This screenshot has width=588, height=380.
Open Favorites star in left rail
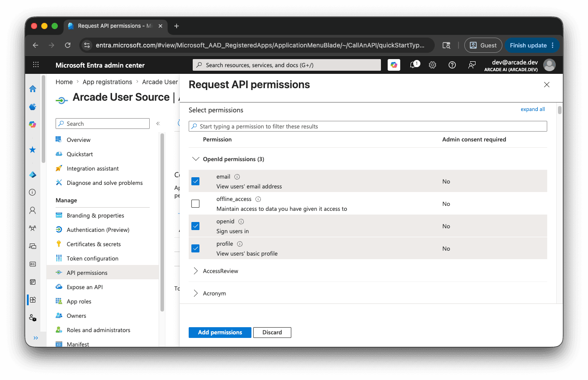tap(33, 149)
